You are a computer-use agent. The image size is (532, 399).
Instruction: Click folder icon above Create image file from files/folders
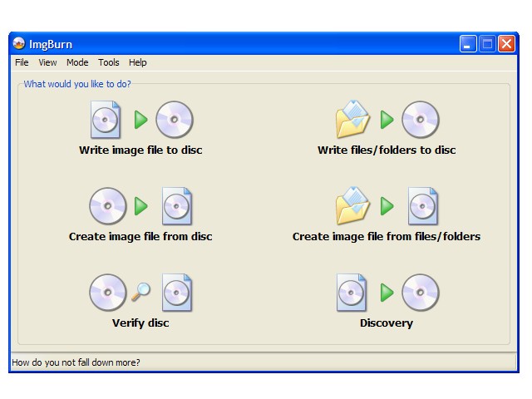click(352, 205)
